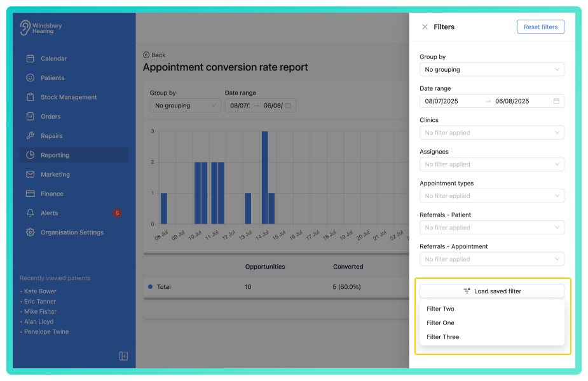Open the calendar icon in Filters date range
The width and height of the screenshot is (588, 381).
click(x=556, y=101)
